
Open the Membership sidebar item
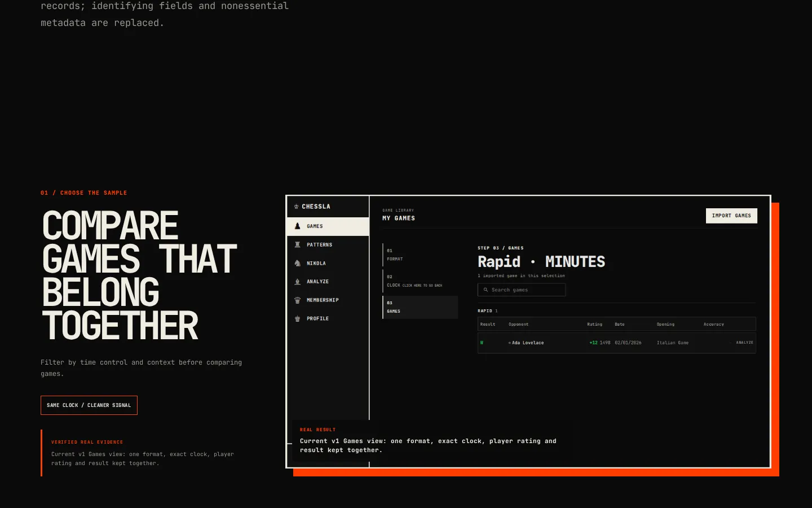328,300
